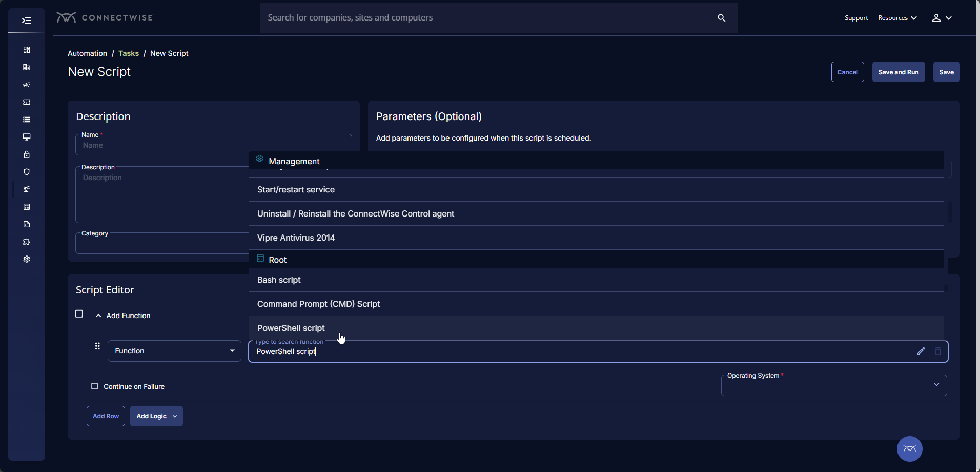The width and height of the screenshot is (980, 472).
Task: Open the companies building icon in sidebar
Action: pos(27,67)
